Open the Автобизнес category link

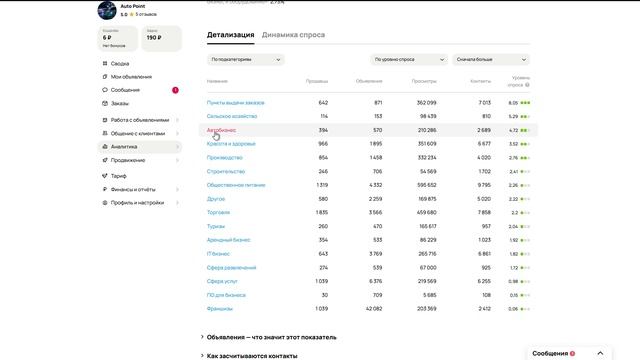coord(221,130)
